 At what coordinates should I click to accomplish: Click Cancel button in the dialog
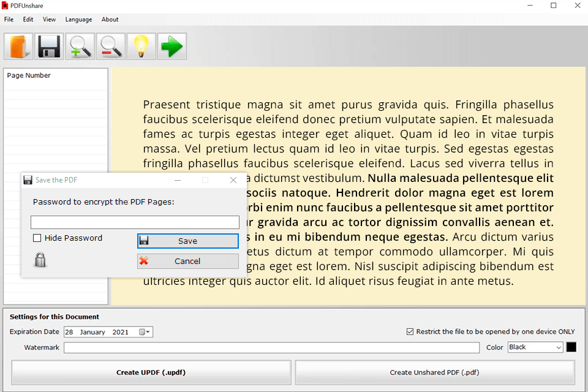point(188,261)
